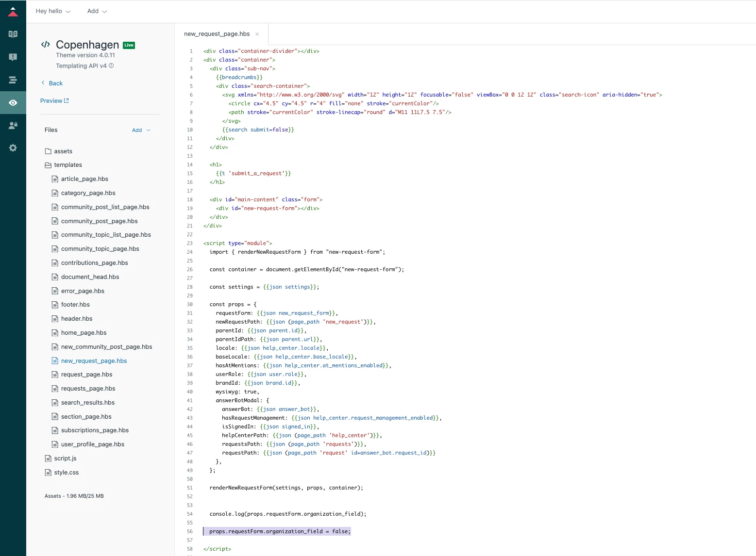
Task: Open the user permissions people icon
Action: [x=13, y=125]
